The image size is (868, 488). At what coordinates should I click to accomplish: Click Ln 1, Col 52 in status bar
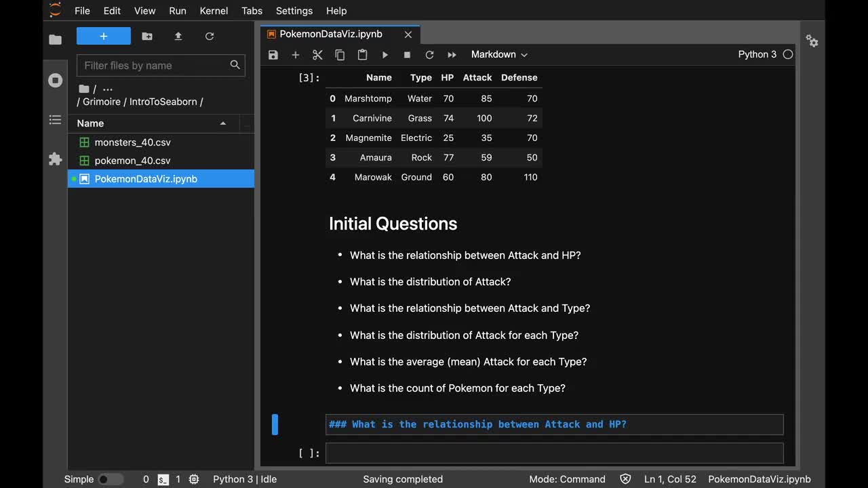[x=670, y=479]
